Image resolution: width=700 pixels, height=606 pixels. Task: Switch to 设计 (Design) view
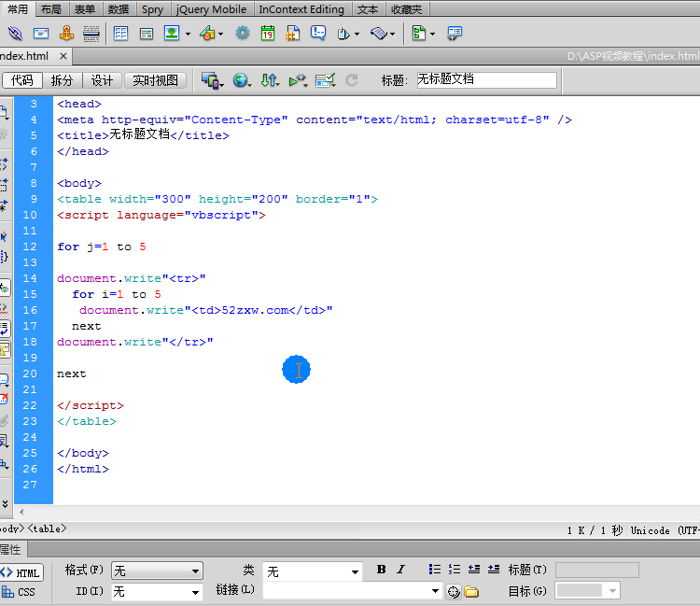(x=103, y=80)
